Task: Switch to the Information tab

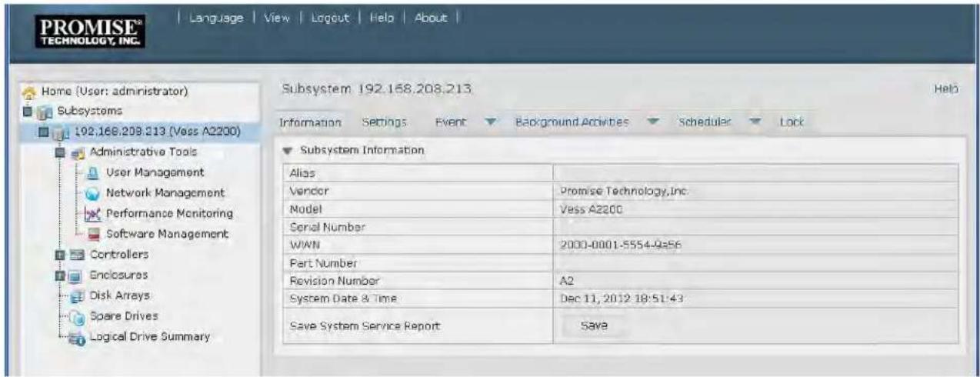Action: tap(310, 122)
